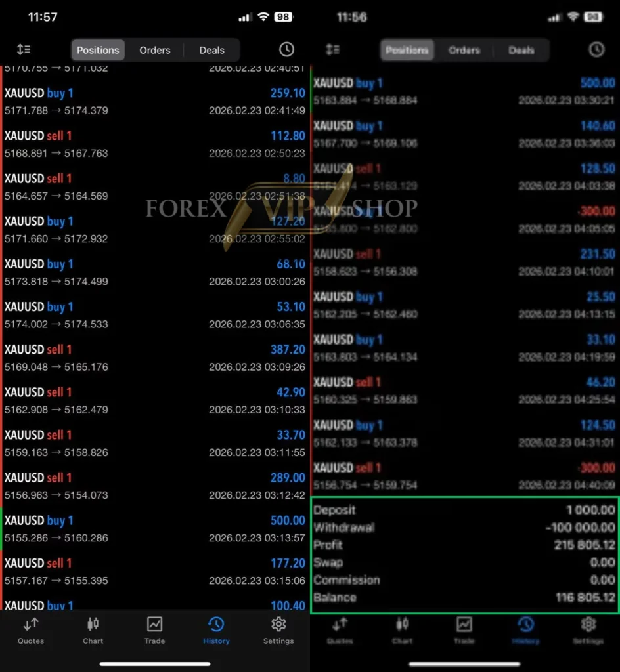The height and width of the screenshot is (672, 620).
Task: Select the buy trade closed at 03:13:57
Action: tap(155, 530)
